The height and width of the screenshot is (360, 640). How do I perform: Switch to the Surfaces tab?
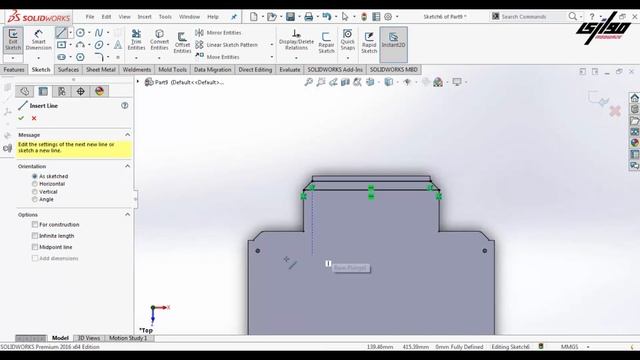[x=68, y=69]
